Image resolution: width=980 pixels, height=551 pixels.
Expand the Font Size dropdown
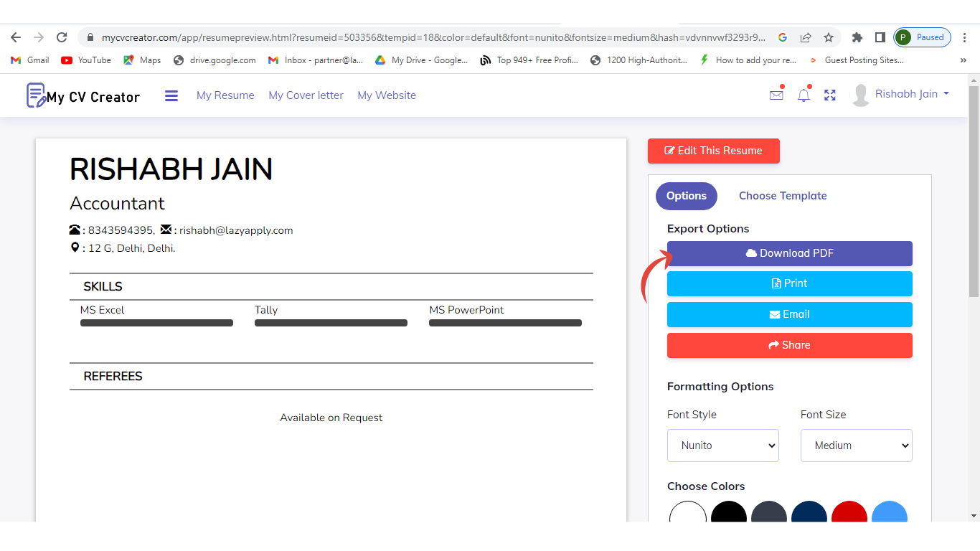856,446
